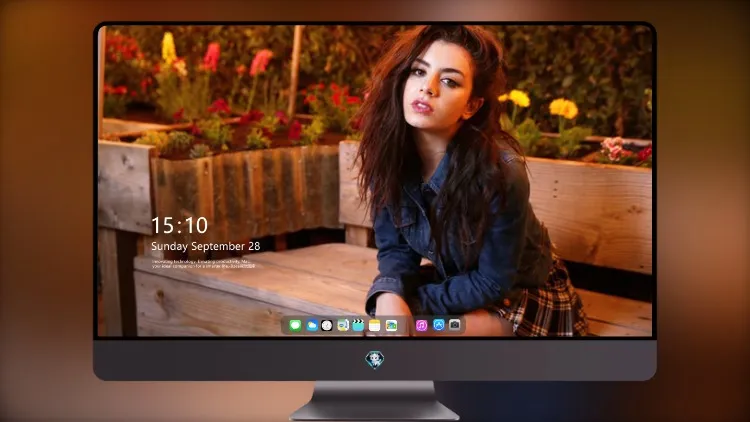The height and width of the screenshot is (422, 750).
Task: Open the Maps app in the dock
Action: [342, 325]
